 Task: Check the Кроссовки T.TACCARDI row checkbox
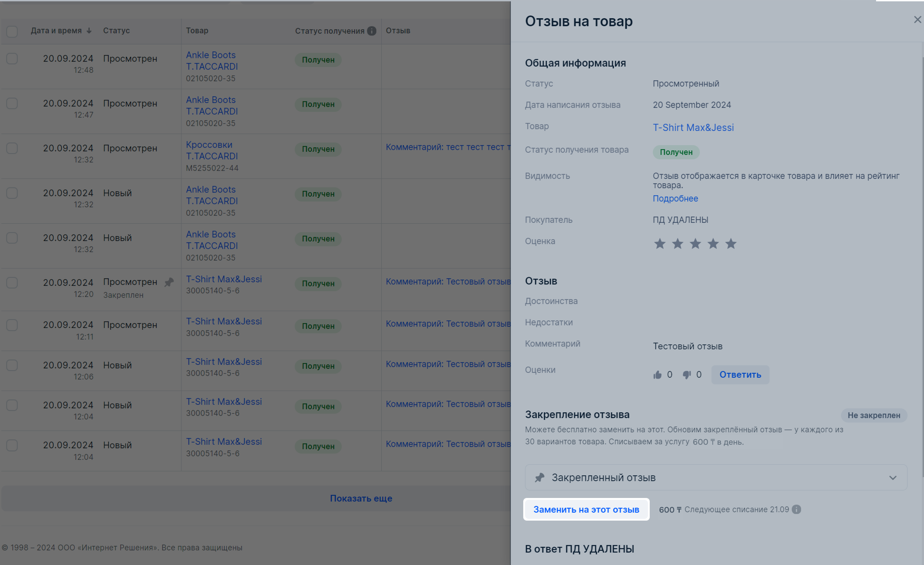12,148
